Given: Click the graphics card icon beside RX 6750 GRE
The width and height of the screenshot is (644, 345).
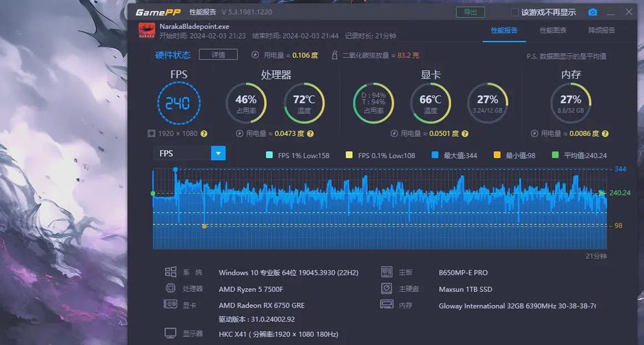Looking at the screenshot, I should tap(170, 305).
